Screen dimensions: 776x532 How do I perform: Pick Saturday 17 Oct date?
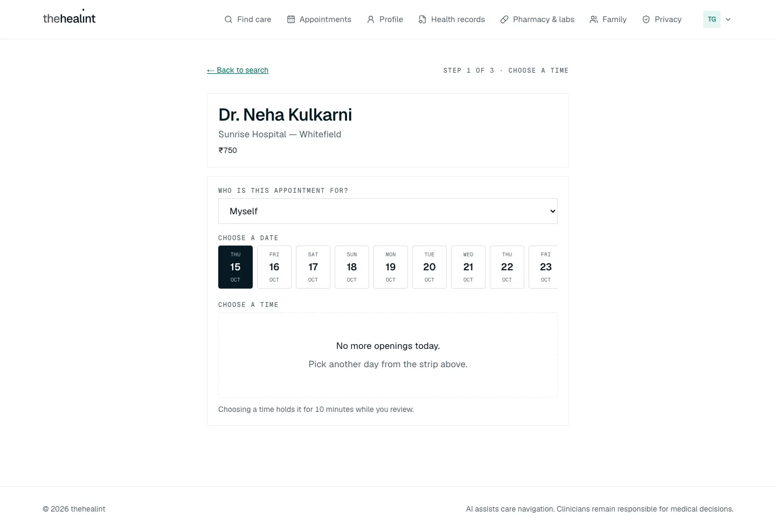(x=313, y=267)
